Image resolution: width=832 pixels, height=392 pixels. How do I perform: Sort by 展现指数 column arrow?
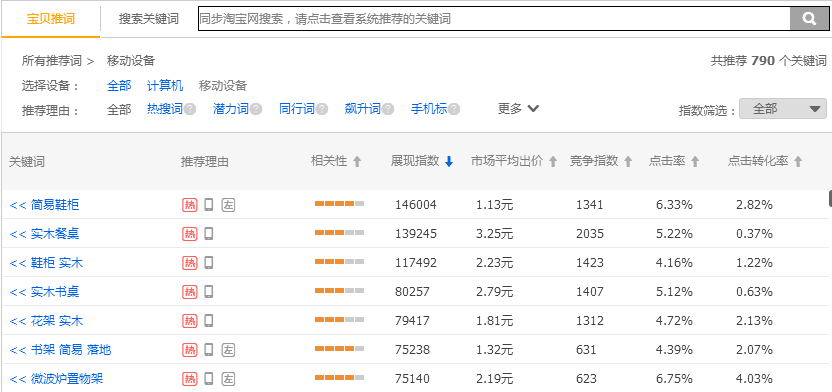coord(449,162)
